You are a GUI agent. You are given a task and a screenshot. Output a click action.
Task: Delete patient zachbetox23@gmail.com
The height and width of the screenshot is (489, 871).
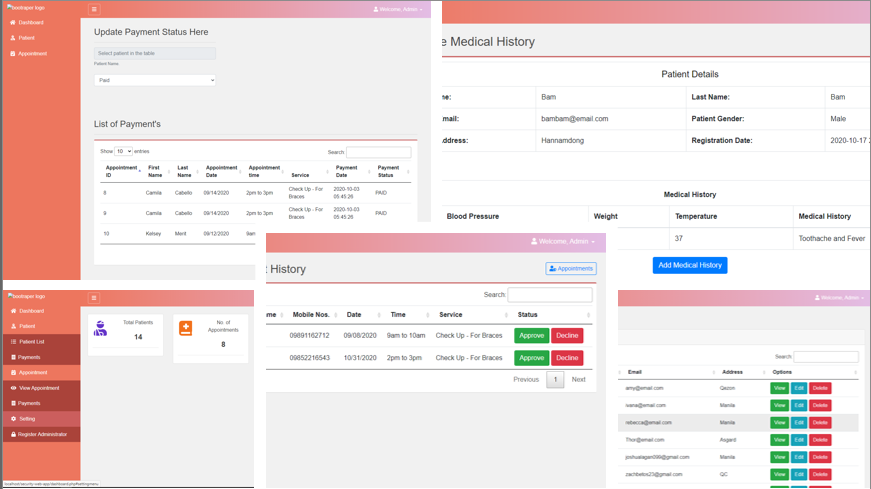tap(820, 475)
